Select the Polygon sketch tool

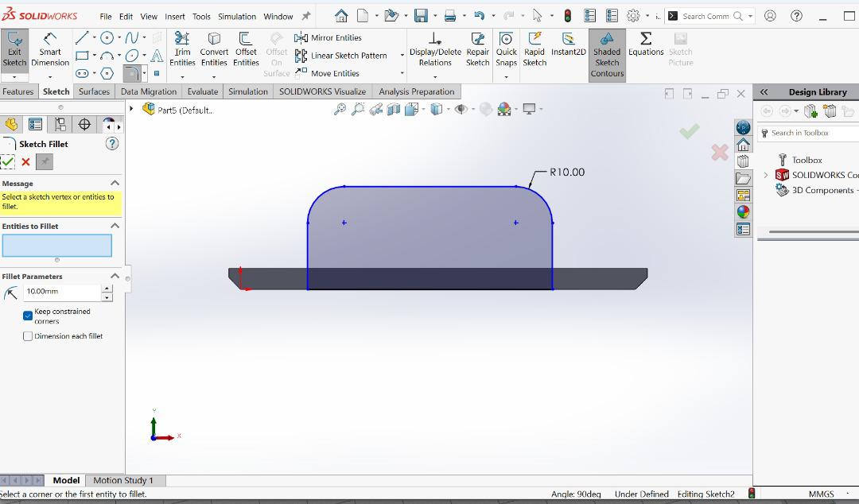107,73
